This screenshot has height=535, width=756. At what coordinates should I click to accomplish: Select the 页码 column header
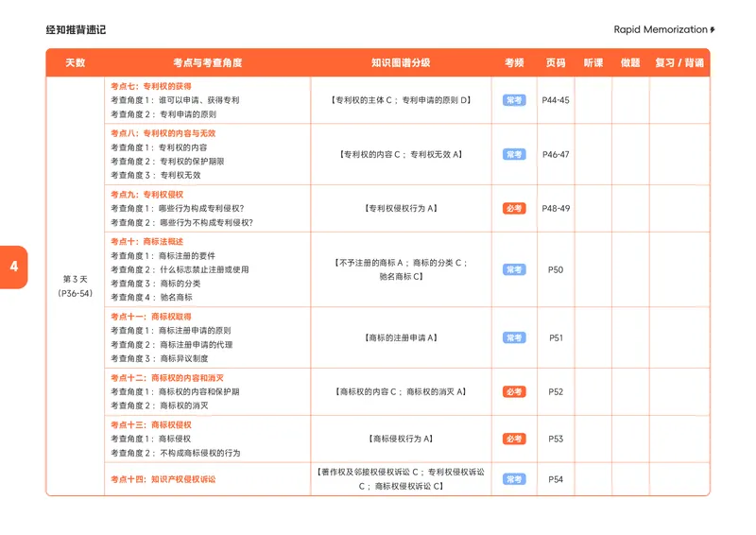click(556, 62)
